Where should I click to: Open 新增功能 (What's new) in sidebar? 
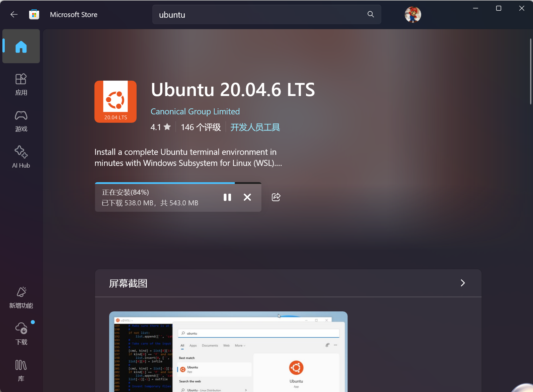coord(21,297)
